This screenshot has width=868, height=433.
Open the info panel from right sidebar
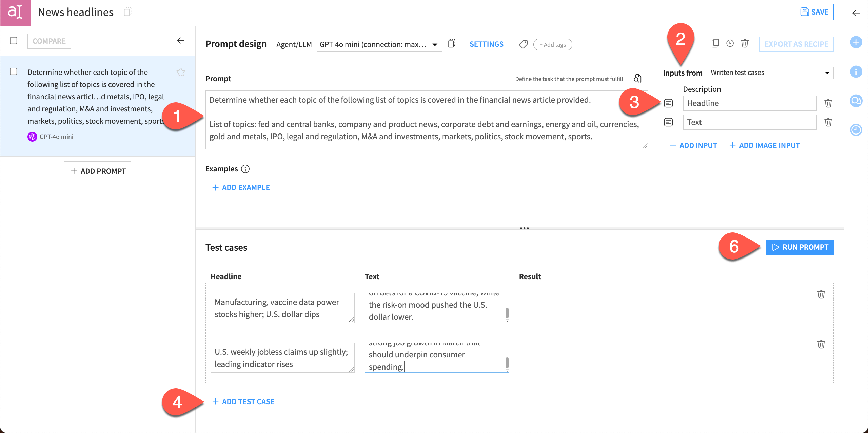856,72
